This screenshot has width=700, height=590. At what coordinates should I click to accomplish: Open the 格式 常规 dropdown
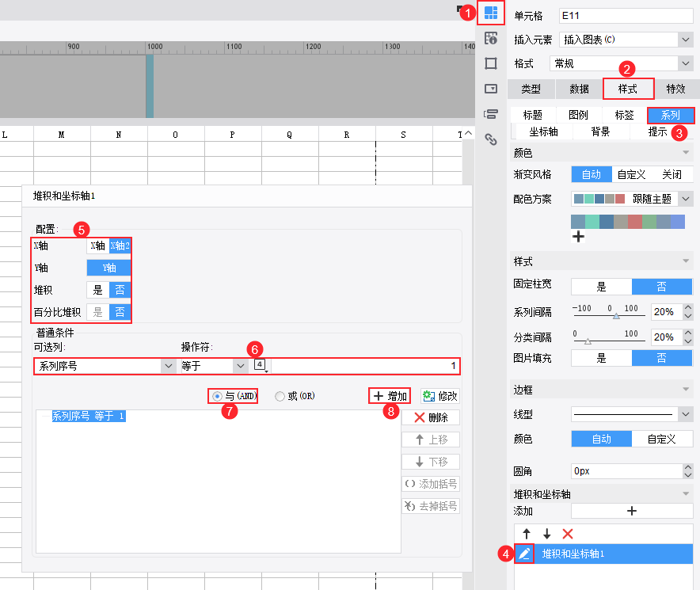pyautogui.click(x=685, y=63)
